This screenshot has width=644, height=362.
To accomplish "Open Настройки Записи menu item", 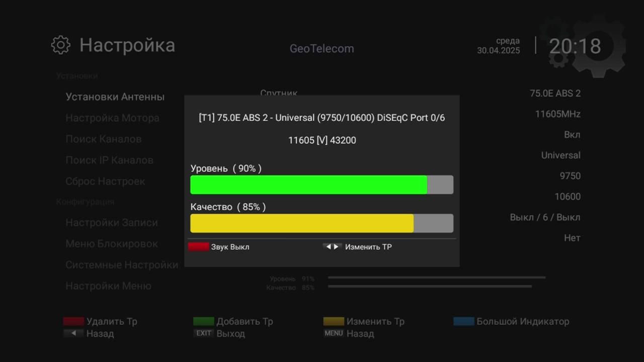I will pyautogui.click(x=112, y=223).
